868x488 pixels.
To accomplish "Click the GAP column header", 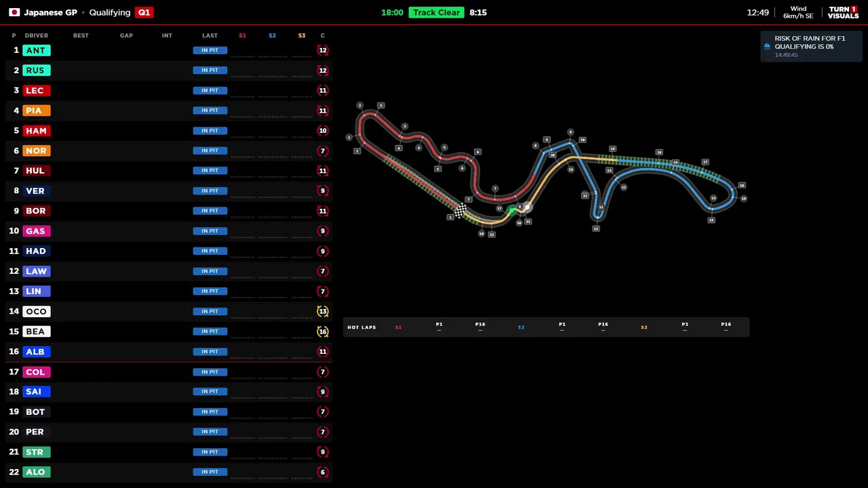I will 126,35.
